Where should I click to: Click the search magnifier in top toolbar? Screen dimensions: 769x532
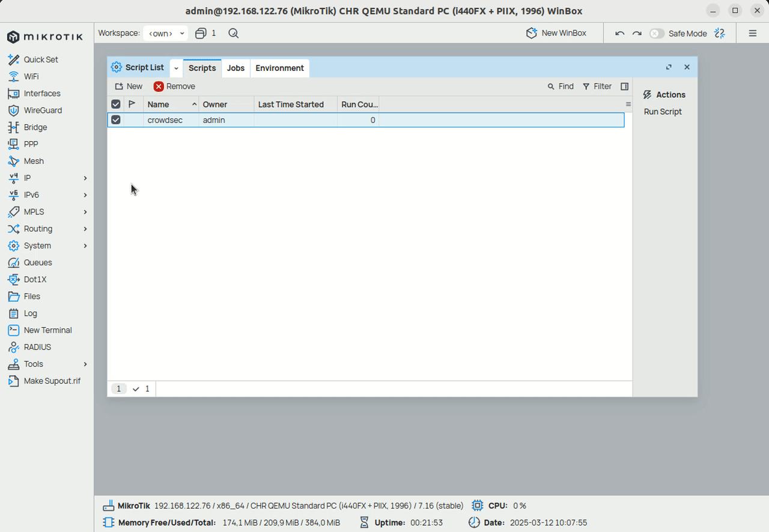point(234,34)
